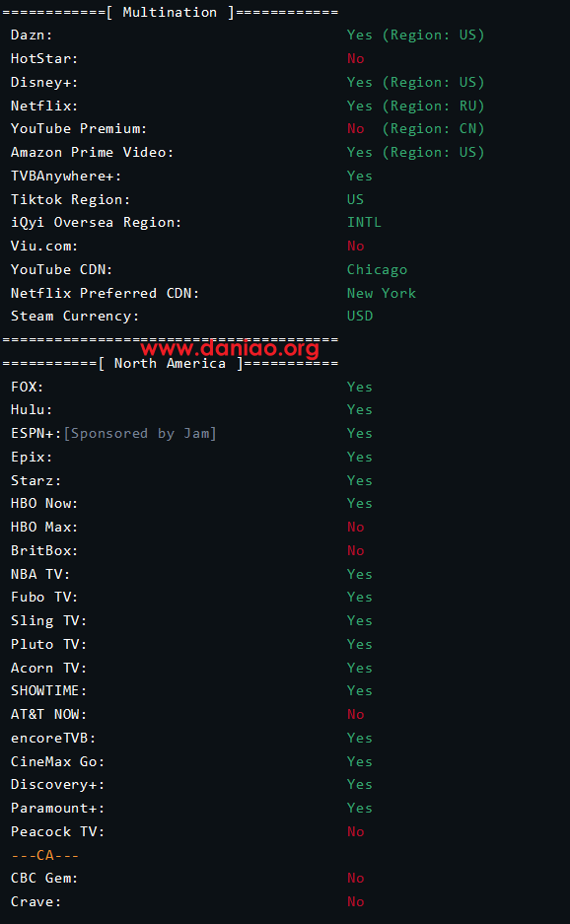This screenshot has height=924, width=570.
Task: Select the Chicago YouTube CDN value
Action: click(x=377, y=270)
